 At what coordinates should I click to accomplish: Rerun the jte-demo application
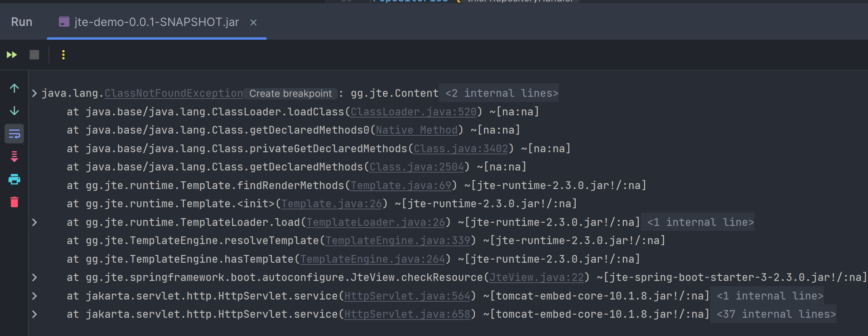click(12, 55)
